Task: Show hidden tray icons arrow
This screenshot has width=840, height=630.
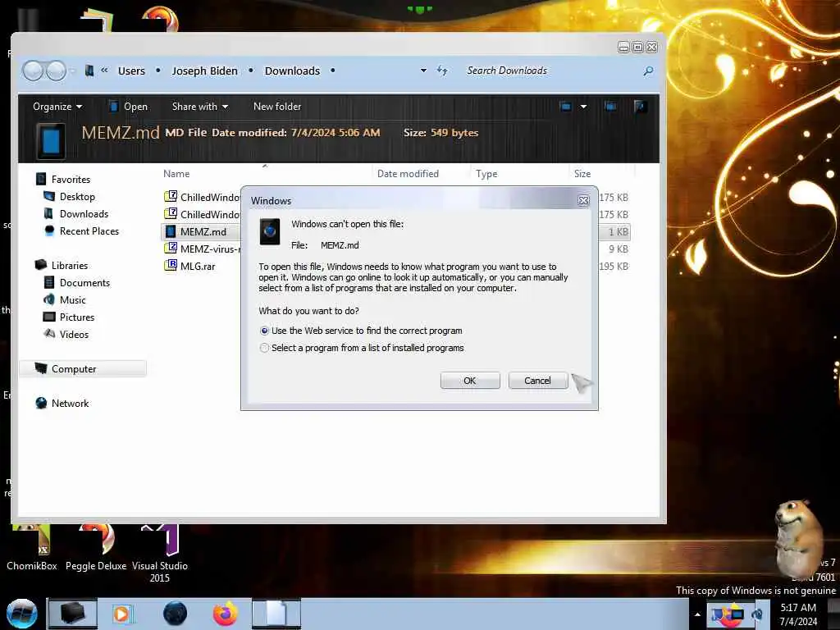Action: point(697,614)
